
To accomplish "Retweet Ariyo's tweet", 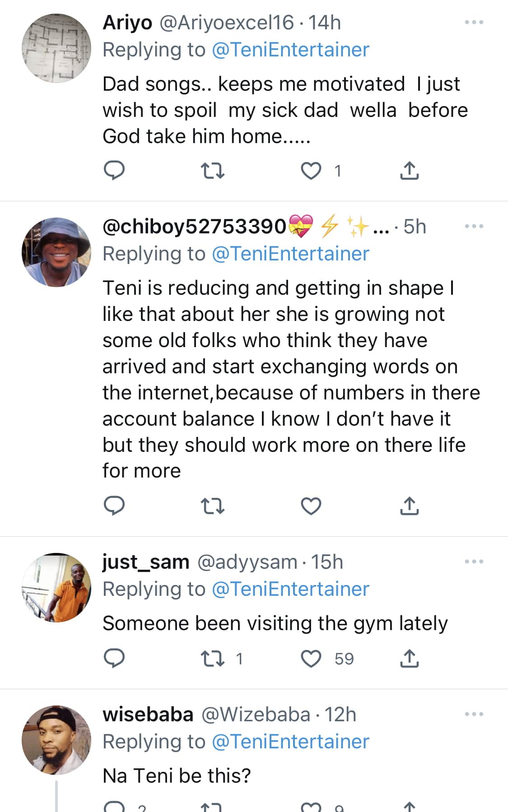I will tap(212, 171).
